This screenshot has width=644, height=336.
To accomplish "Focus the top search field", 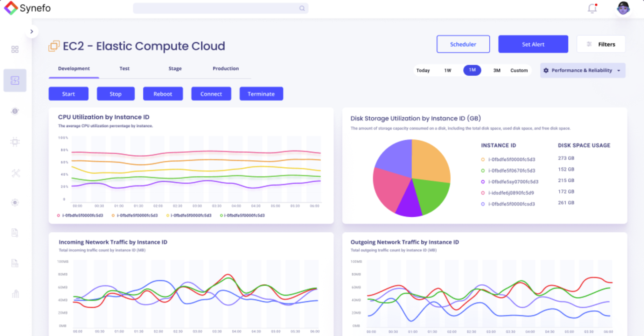I will pos(220,8).
